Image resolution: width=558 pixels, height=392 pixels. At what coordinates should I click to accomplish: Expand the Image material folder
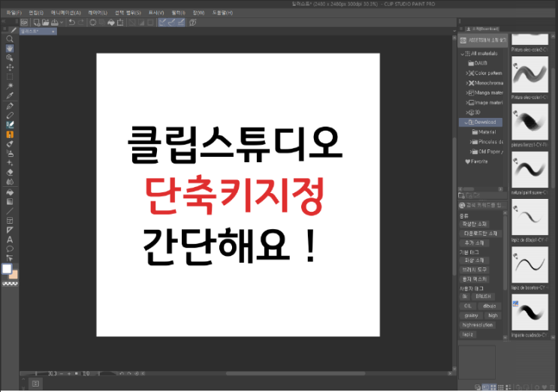467,103
